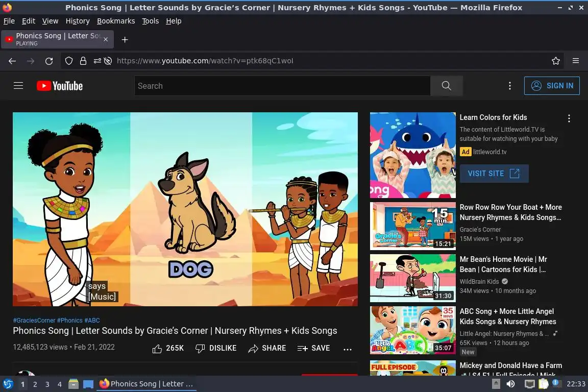Click the littleworld.tv ad link
Viewport: 588px width, 392px height.
(490, 152)
